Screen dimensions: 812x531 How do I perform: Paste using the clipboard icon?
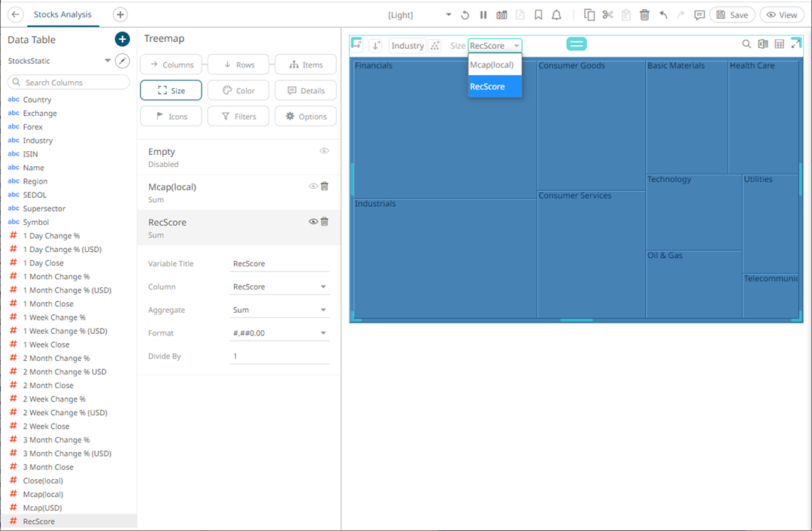click(626, 15)
